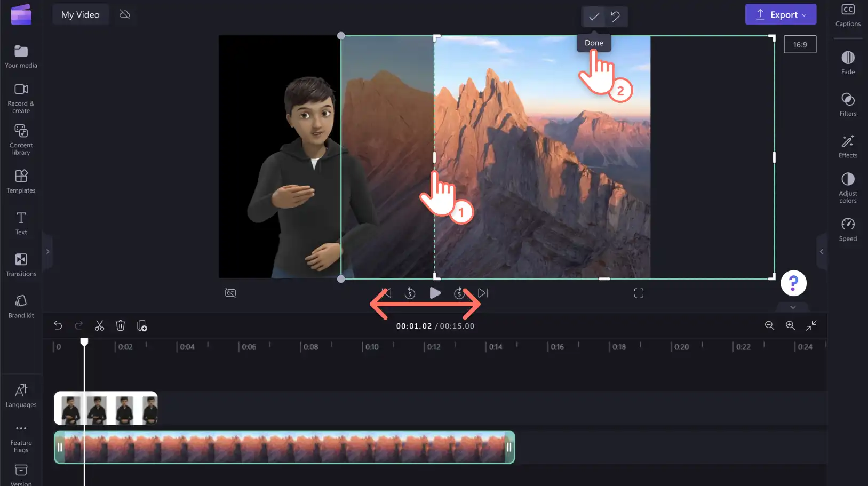Click the right trim handle of mountain clip

click(x=509, y=447)
